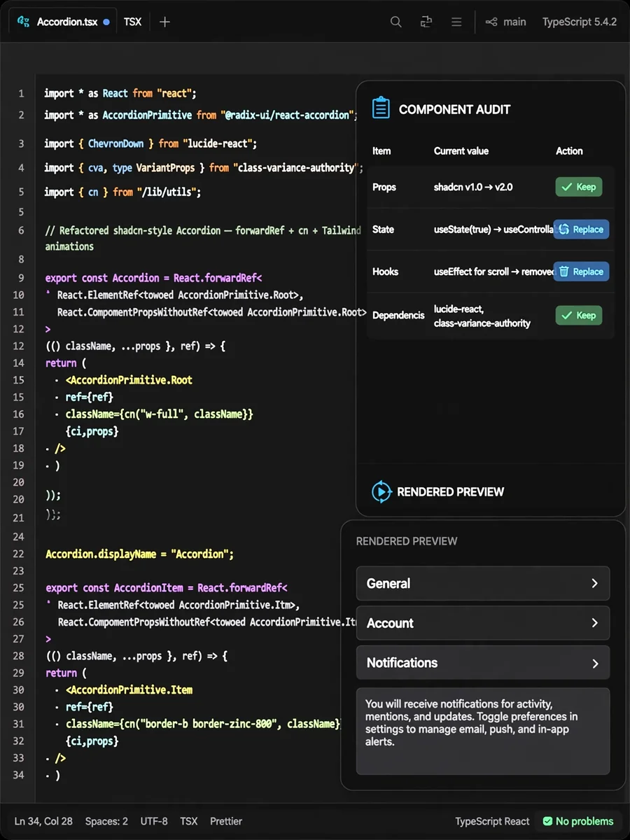Screen dimensions: 630x840
Task: Keep the Props item
Action: [579, 187]
